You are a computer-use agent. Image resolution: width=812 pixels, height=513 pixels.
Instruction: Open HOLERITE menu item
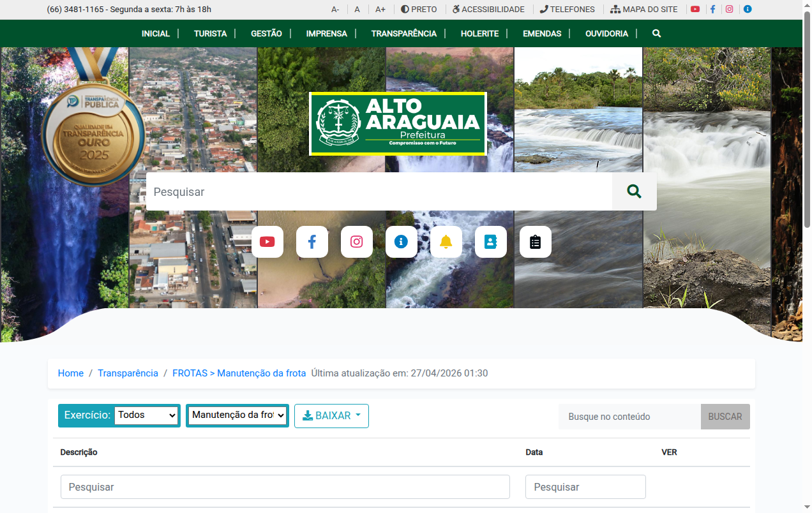(479, 33)
